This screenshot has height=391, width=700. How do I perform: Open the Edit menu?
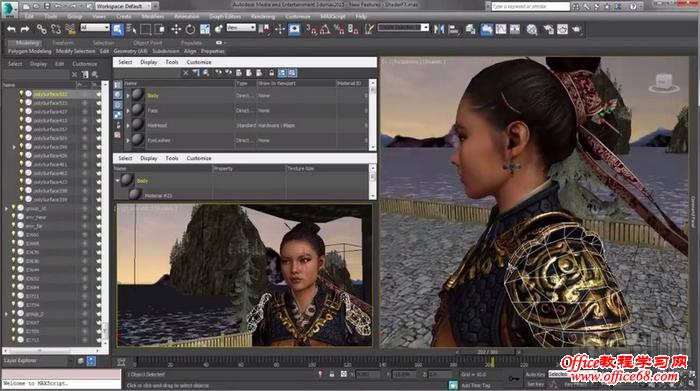click(x=29, y=17)
